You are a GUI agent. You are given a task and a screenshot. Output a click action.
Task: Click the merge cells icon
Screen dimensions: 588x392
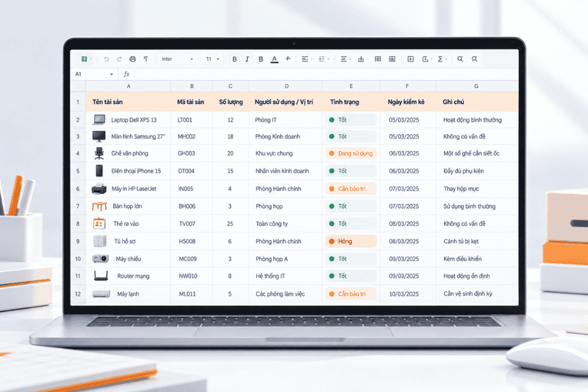pyautogui.click(x=392, y=59)
